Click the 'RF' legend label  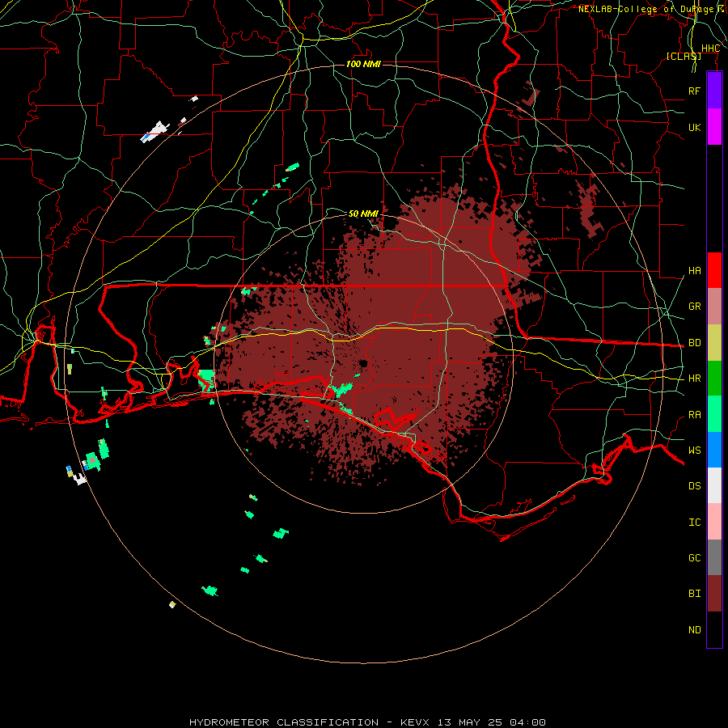pyautogui.click(x=694, y=91)
